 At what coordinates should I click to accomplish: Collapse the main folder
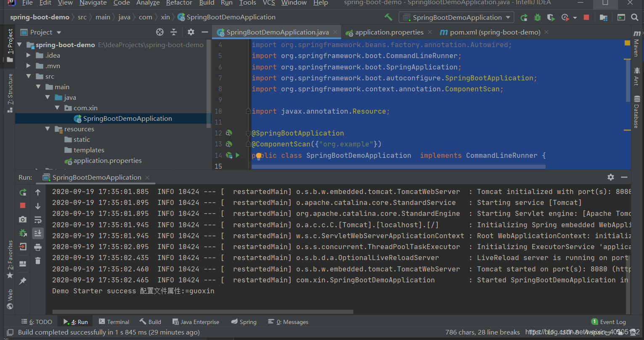tap(38, 87)
